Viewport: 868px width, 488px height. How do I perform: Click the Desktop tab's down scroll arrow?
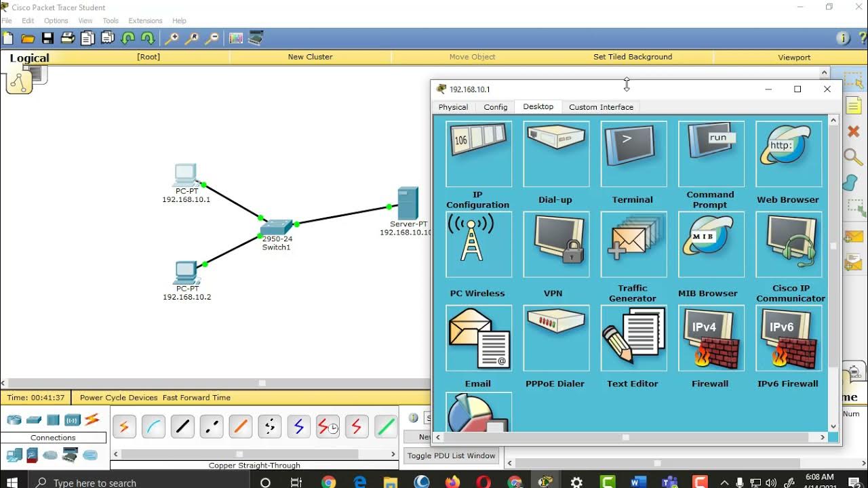pos(833,426)
